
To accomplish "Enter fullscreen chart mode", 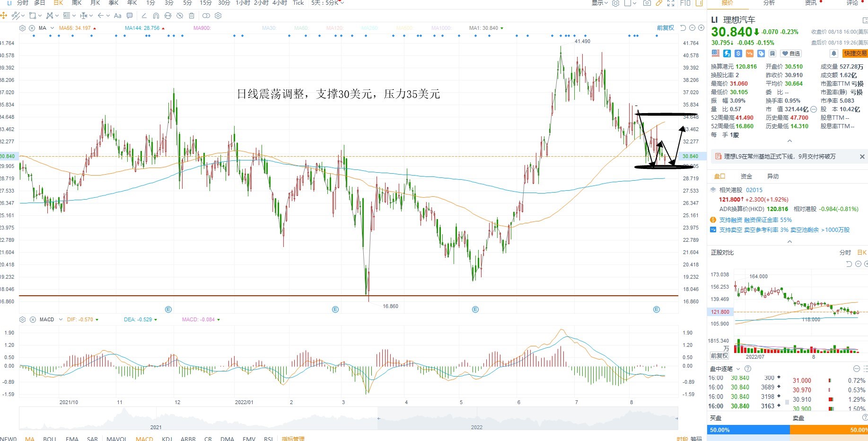I will point(670,3).
